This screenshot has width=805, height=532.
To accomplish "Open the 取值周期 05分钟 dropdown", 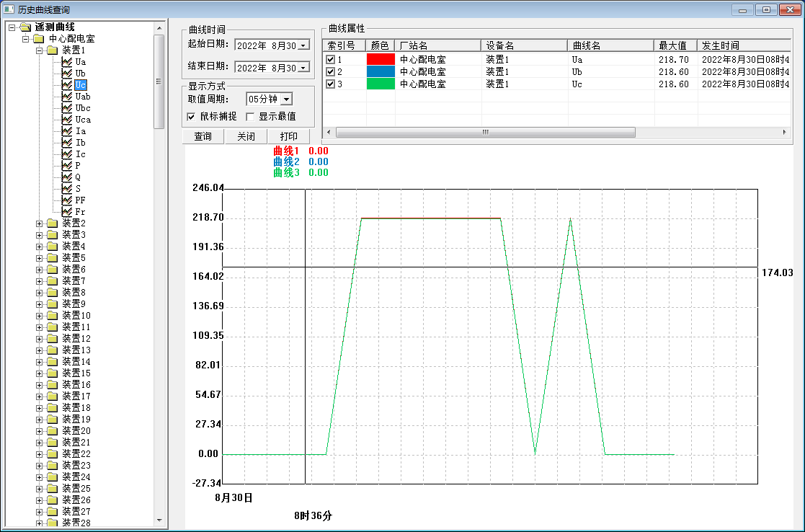I will tap(286, 99).
